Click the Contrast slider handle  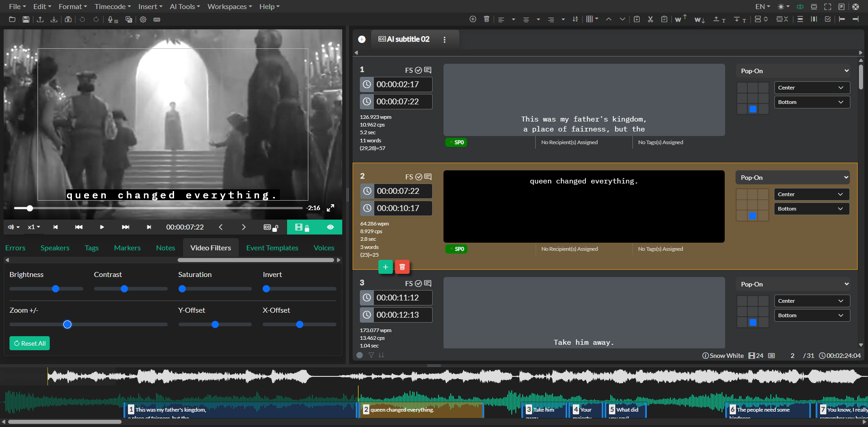click(124, 289)
